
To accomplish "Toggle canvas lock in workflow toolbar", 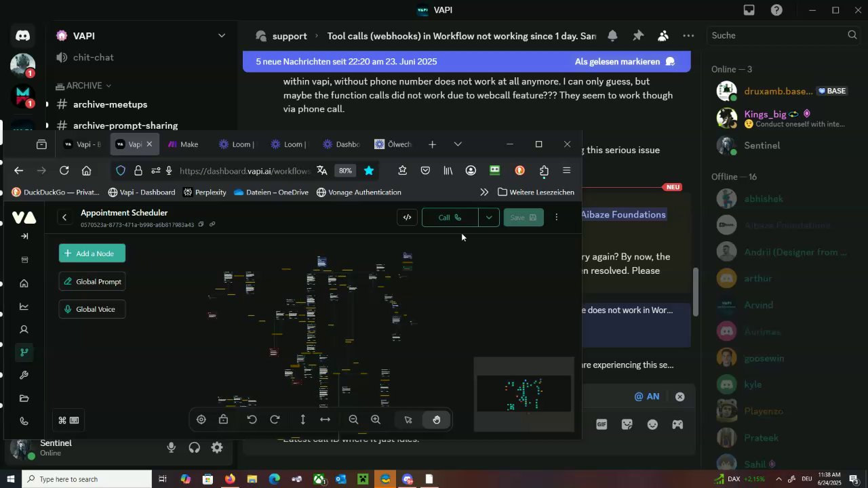I will tap(223, 420).
